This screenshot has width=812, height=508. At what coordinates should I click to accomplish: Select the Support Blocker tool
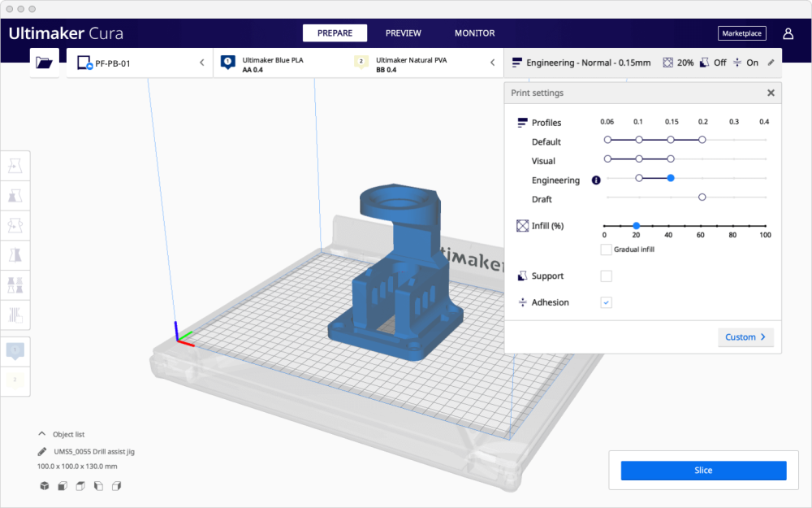click(15, 315)
